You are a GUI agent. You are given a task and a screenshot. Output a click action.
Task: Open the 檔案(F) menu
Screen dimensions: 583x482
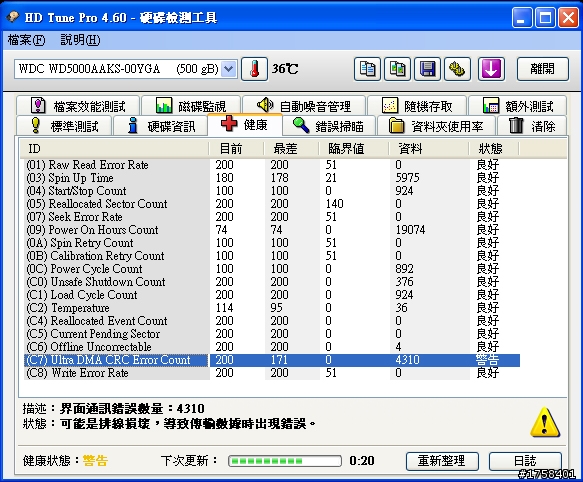[26, 40]
